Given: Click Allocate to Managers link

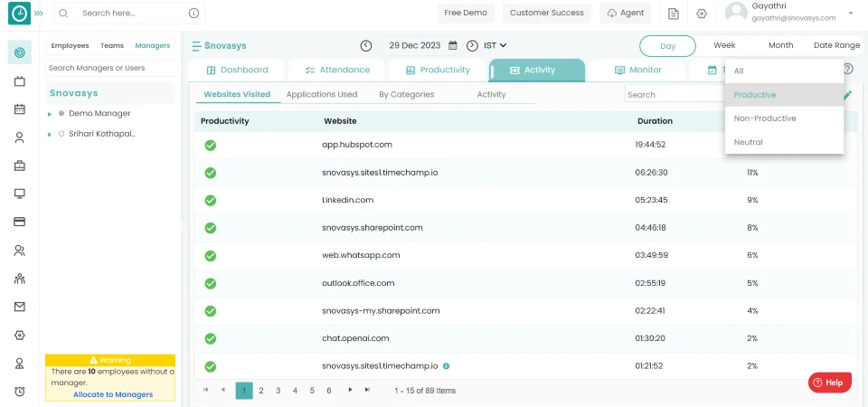Looking at the screenshot, I should (113, 394).
